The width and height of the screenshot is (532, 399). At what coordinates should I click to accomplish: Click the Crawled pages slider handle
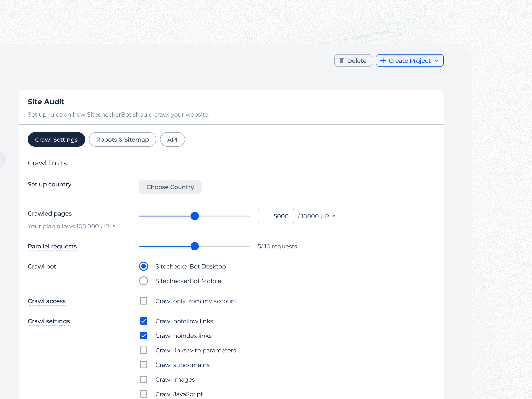pyautogui.click(x=195, y=216)
